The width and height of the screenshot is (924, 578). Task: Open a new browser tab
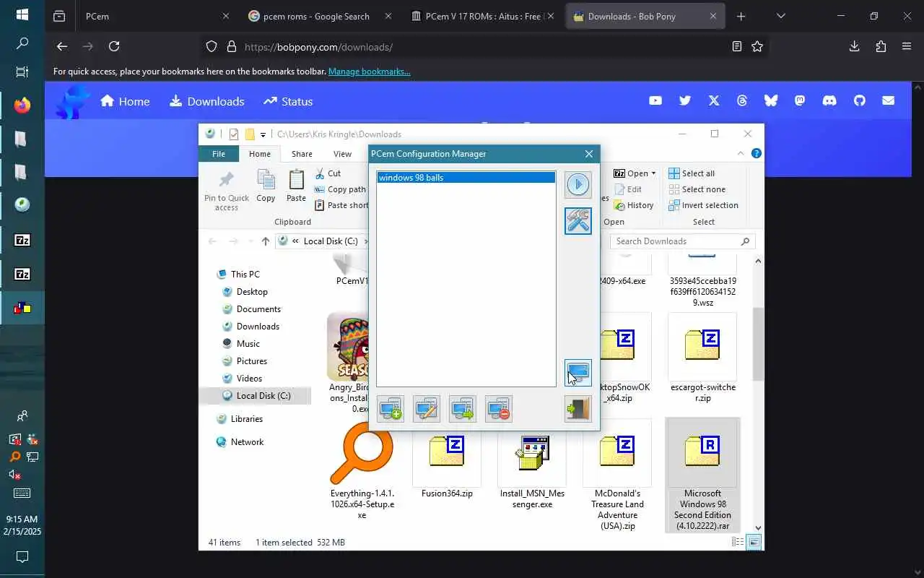(x=741, y=16)
